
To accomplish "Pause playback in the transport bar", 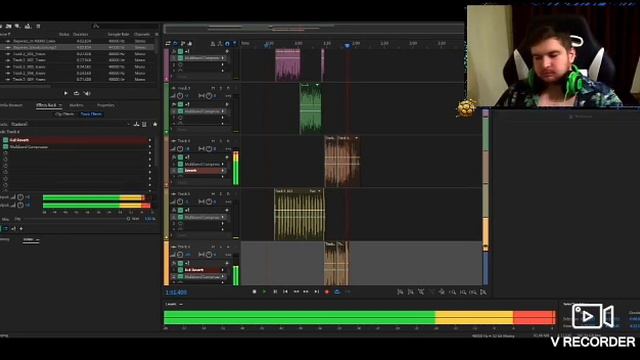I will [x=275, y=292].
